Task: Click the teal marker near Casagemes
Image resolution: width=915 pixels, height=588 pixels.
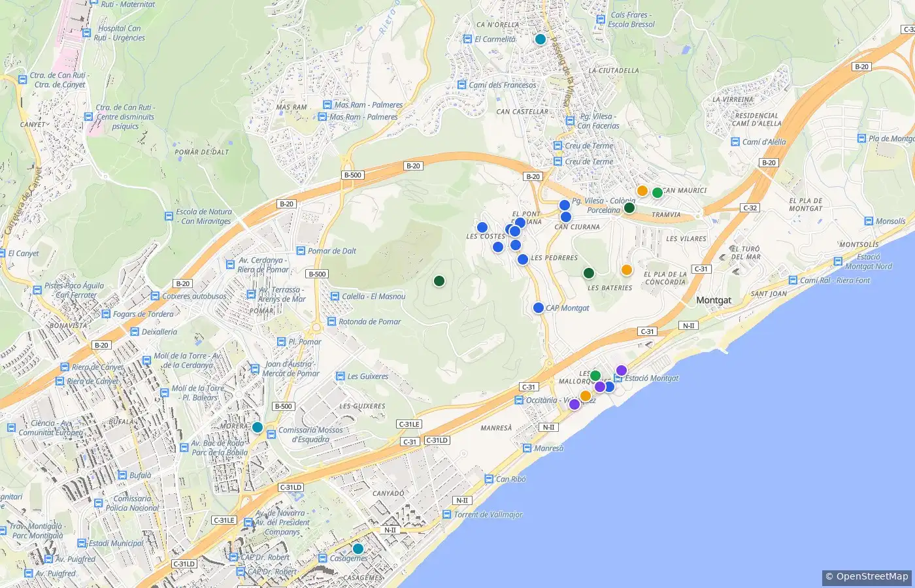Action: click(358, 549)
